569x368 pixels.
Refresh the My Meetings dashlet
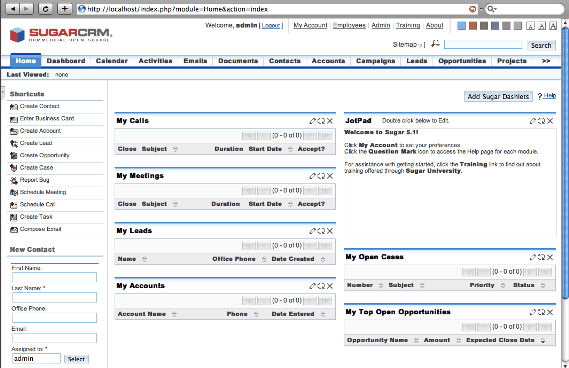tap(321, 176)
